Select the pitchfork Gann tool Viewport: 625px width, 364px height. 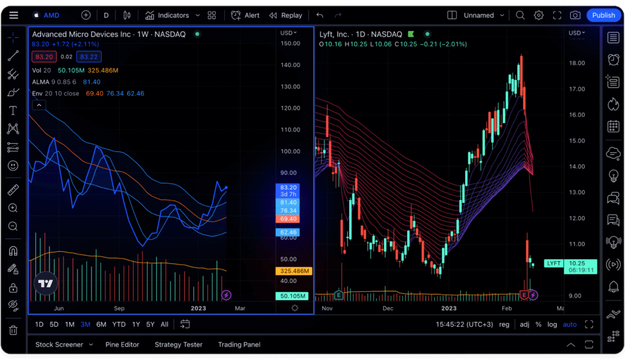[13, 74]
